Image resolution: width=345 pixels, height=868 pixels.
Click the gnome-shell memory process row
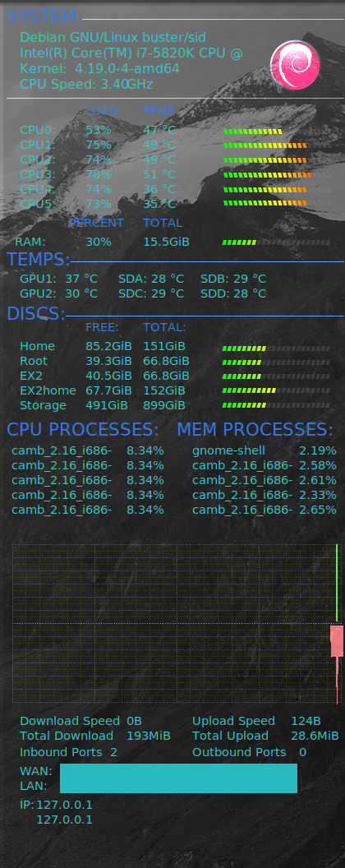(x=264, y=450)
